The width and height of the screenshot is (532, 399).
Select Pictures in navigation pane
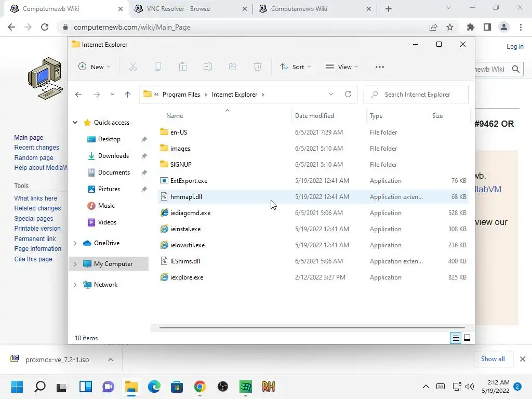(x=109, y=189)
